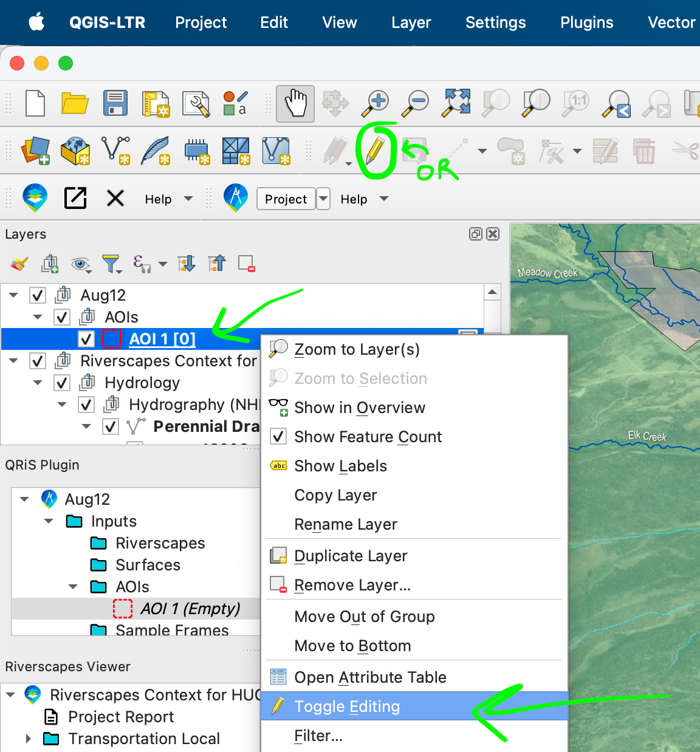
Task: Click the X close project icon
Action: pos(115,198)
